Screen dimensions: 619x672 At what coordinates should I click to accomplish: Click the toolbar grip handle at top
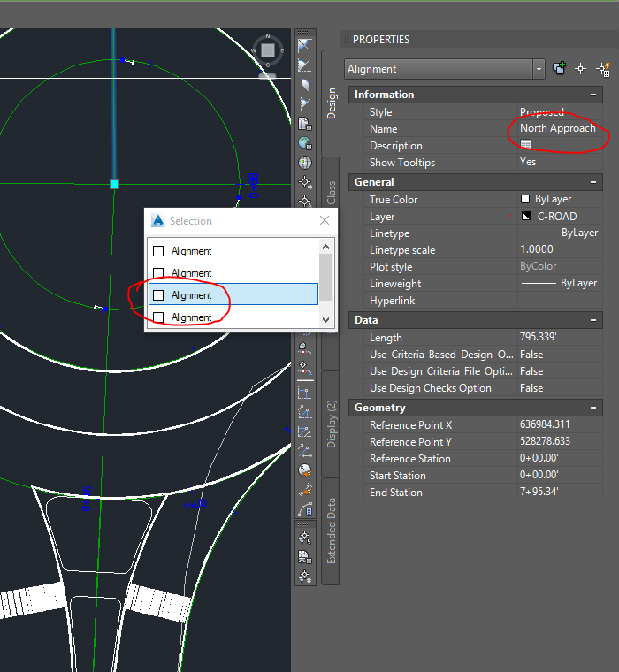pos(304,33)
